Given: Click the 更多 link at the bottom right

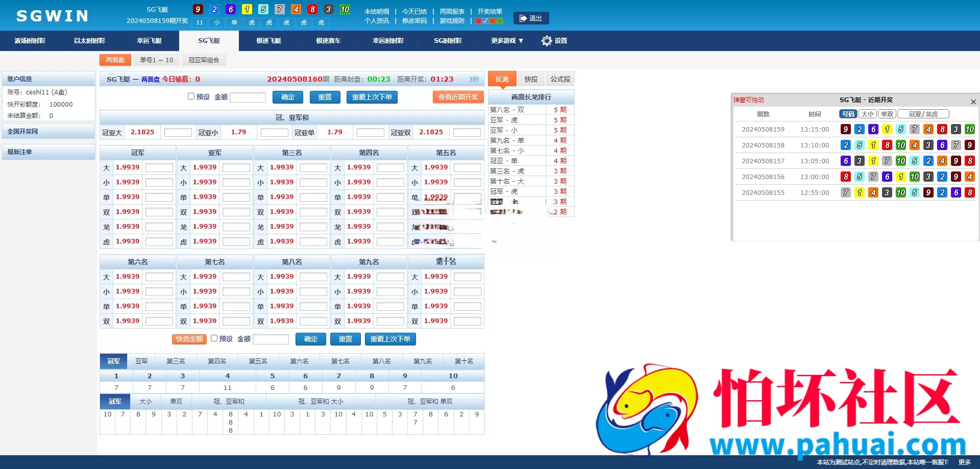Looking at the screenshot, I should pyautogui.click(x=964, y=462).
